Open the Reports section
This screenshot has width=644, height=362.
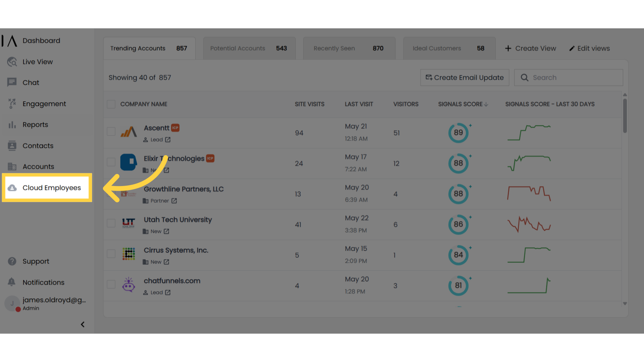[35, 124]
